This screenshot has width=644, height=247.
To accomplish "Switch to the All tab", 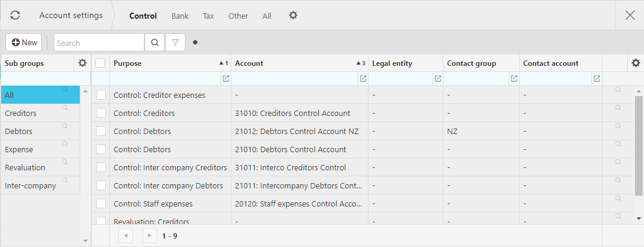I will tap(267, 16).
